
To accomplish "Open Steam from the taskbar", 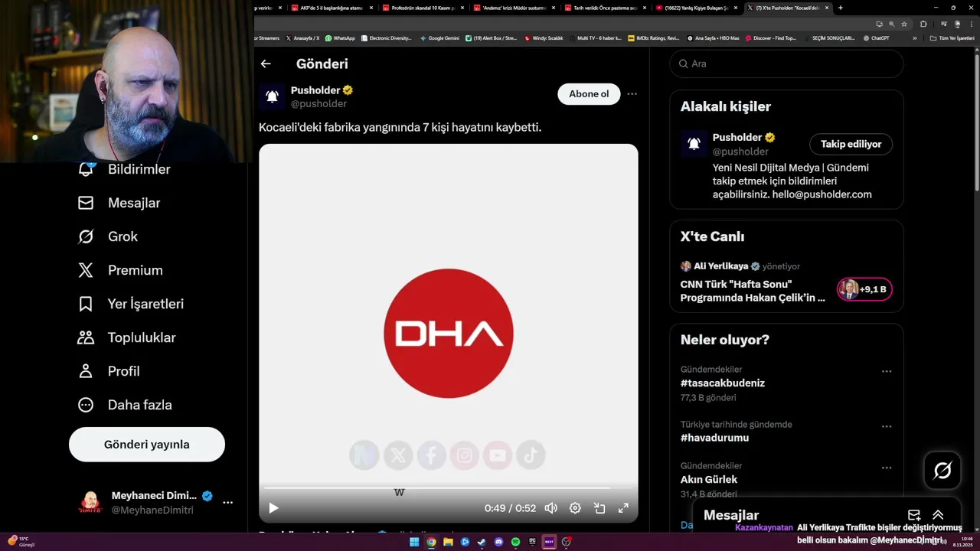I will pyautogui.click(x=482, y=542).
